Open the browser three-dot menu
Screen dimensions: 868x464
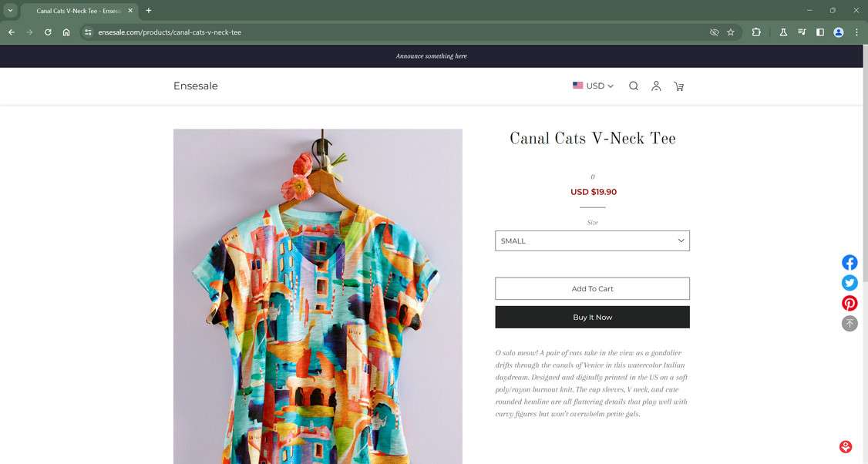point(856,32)
